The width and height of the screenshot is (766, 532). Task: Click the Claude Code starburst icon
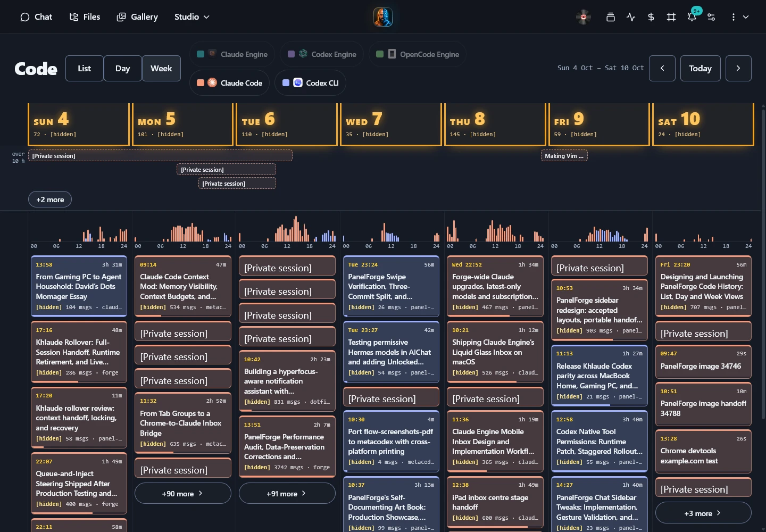pos(212,82)
